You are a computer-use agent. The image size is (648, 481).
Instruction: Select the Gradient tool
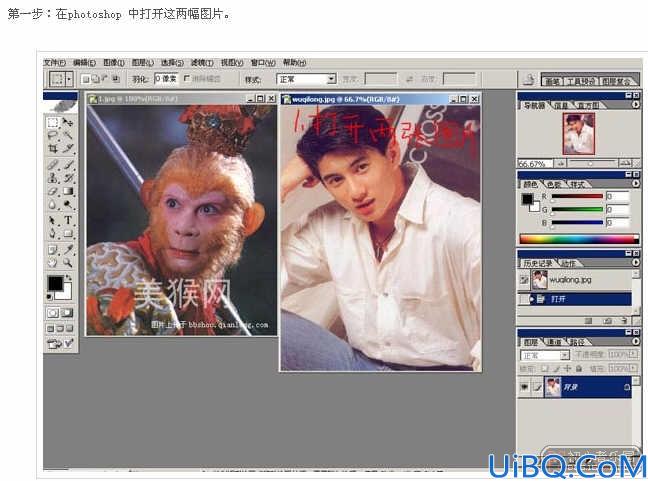coord(67,191)
